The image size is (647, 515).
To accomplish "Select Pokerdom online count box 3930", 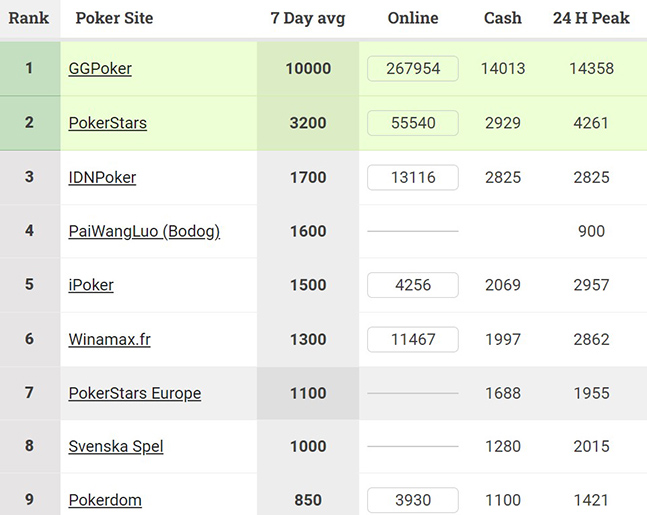I will [x=413, y=500].
